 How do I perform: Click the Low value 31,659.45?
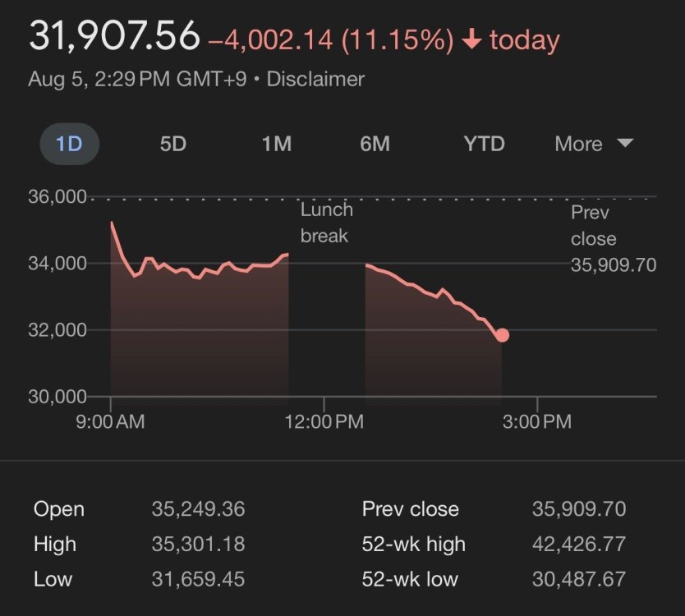198,579
